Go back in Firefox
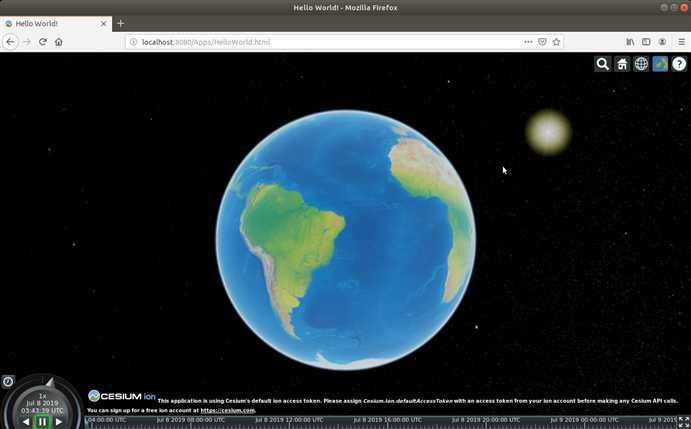691x429 pixels. [11, 42]
